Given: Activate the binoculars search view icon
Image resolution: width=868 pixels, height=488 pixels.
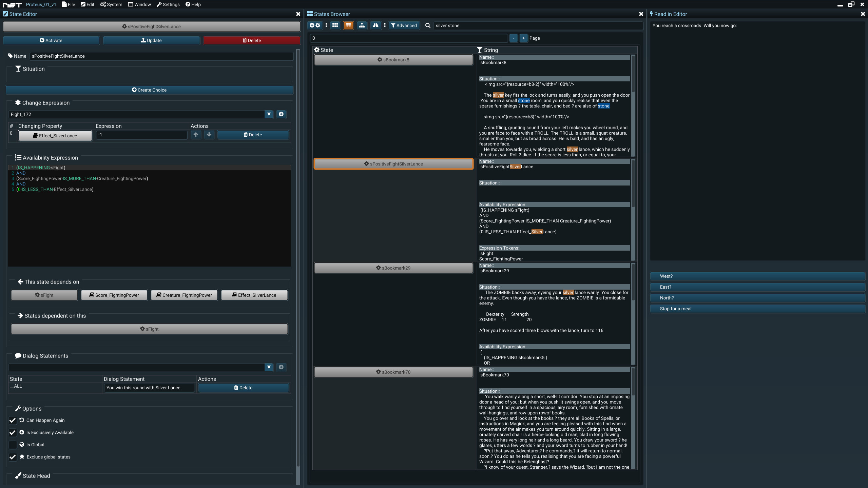Looking at the screenshot, I should [x=376, y=25].
